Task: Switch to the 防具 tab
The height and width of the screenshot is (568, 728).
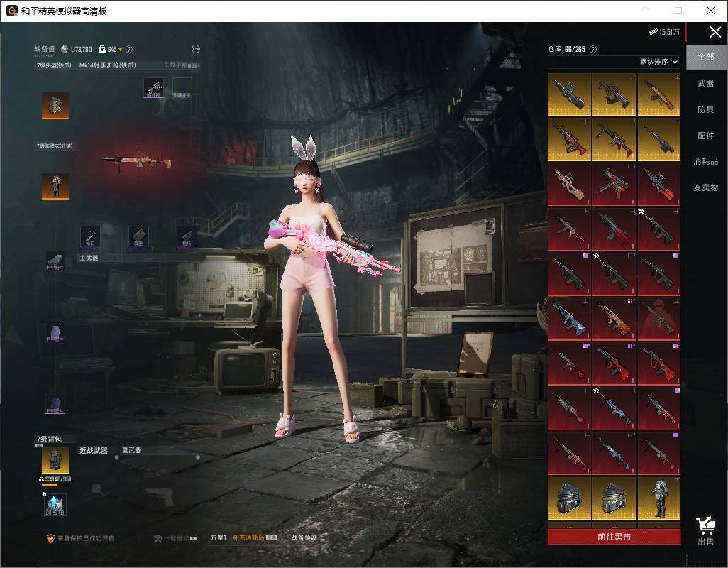Action: tap(706, 109)
